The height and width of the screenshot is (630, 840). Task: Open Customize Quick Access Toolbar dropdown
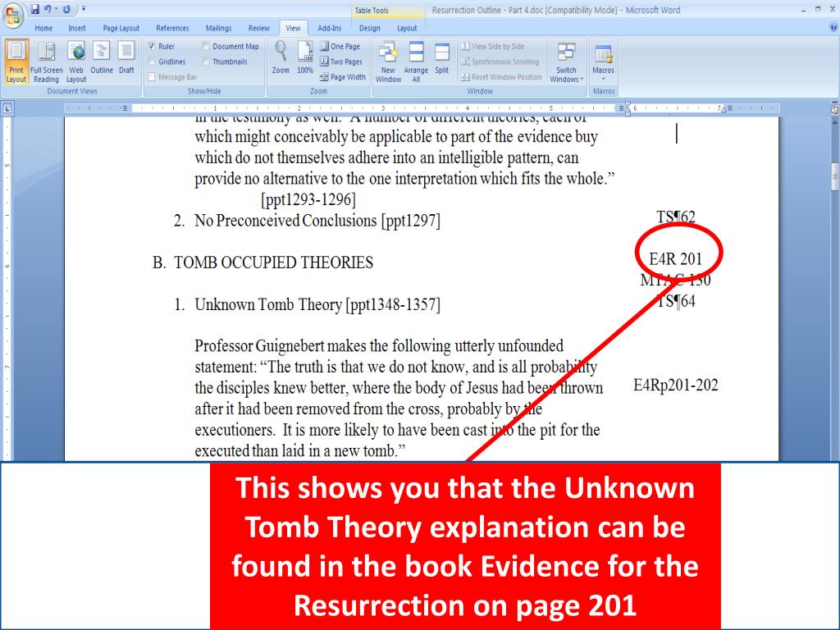coord(84,9)
